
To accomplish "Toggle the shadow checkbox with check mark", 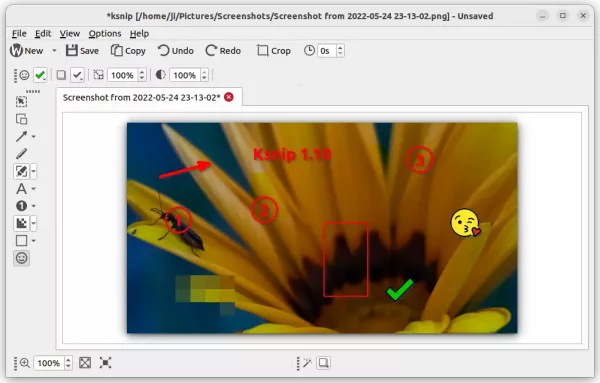I will point(77,75).
